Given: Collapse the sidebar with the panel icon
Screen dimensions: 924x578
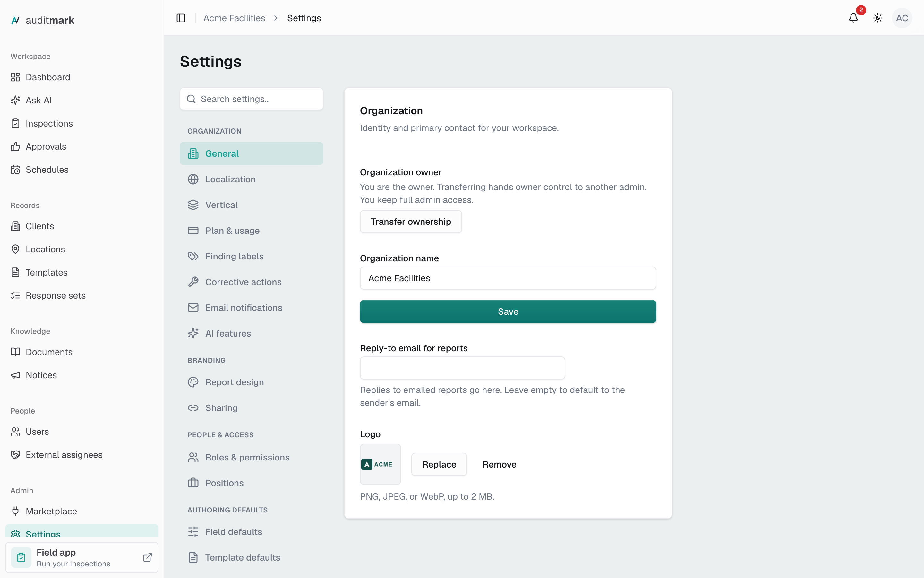Looking at the screenshot, I should click(181, 18).
